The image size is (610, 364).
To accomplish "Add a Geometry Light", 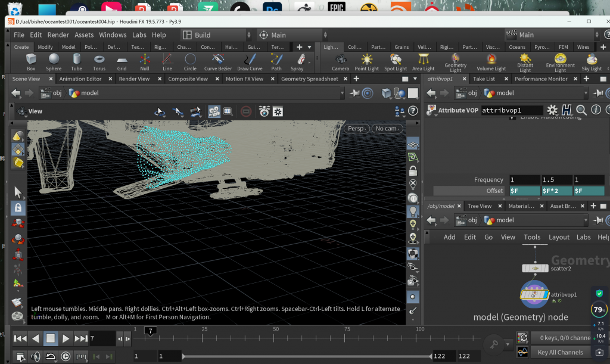I will (x=456, y=63).
